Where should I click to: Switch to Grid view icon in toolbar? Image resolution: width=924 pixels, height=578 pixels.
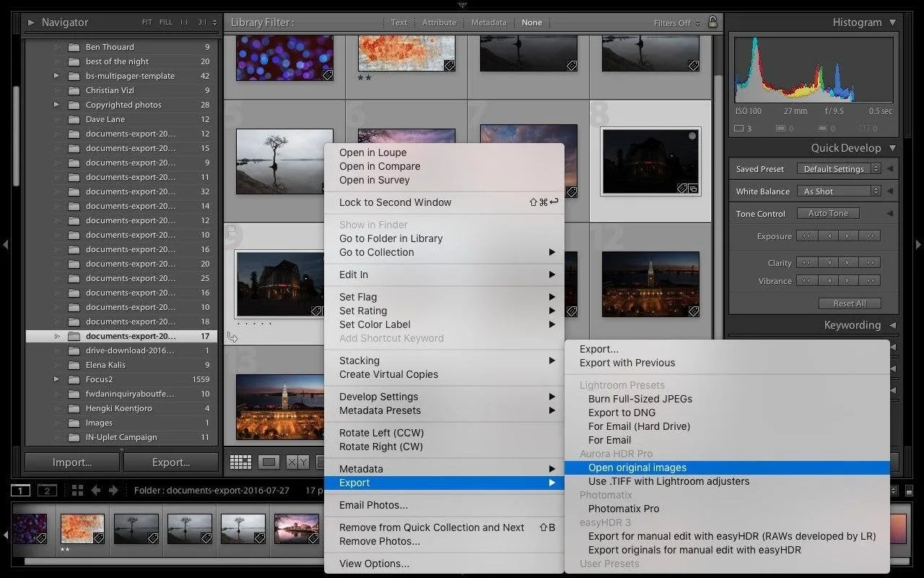[240, 462]
